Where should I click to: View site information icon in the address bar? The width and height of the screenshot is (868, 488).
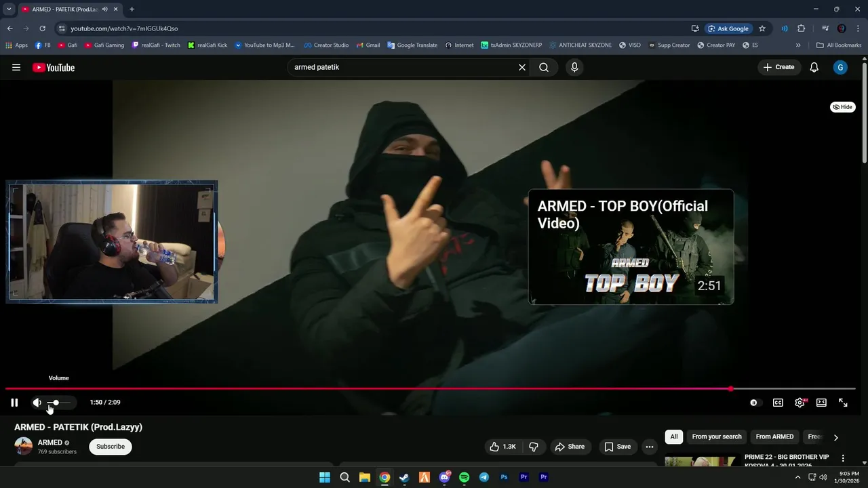pos(62,28)
